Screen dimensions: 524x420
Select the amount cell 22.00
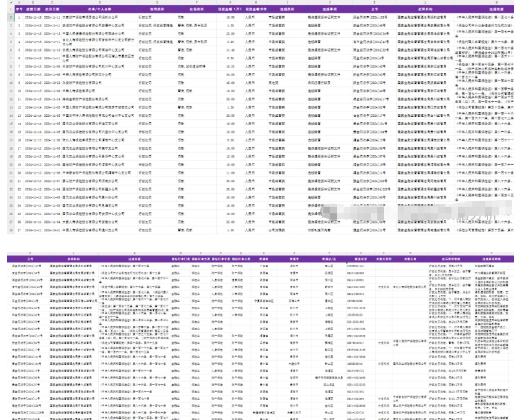(230, 34)
